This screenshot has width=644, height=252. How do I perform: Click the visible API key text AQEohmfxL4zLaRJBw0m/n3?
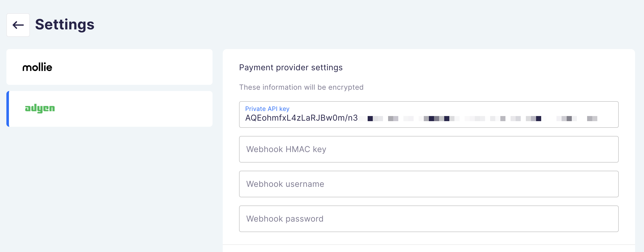(x=301, y=118)
